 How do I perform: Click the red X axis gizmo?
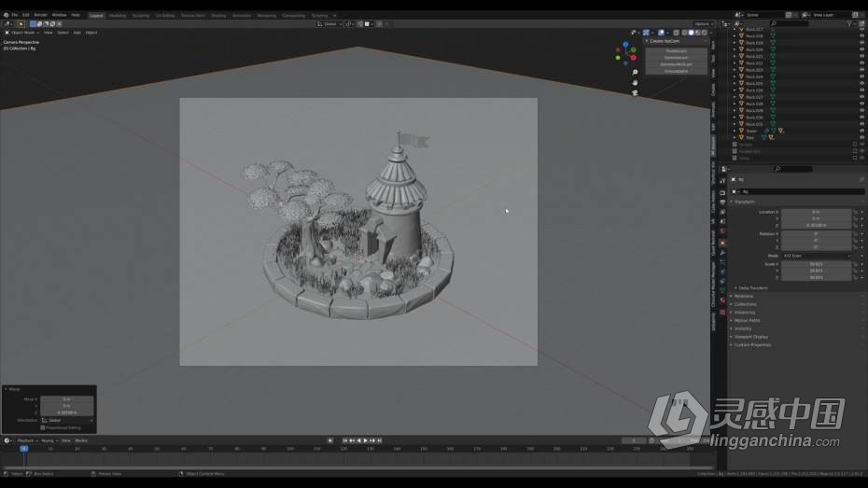click(x=634, y=58)
